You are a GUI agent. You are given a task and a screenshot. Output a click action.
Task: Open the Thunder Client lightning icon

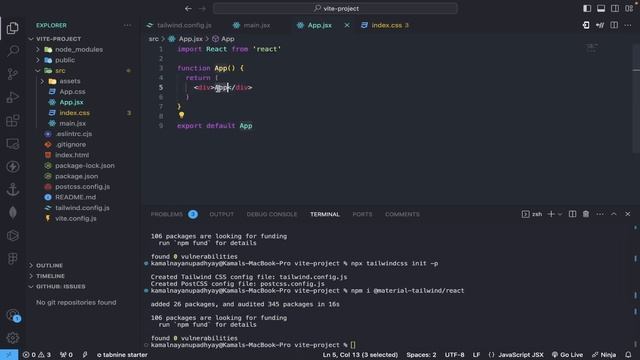pyautogui.click(x=13, y=167)
